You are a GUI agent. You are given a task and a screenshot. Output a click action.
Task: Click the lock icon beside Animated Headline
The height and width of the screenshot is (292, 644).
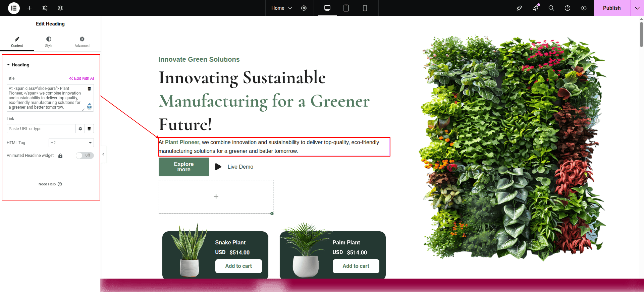60,156
